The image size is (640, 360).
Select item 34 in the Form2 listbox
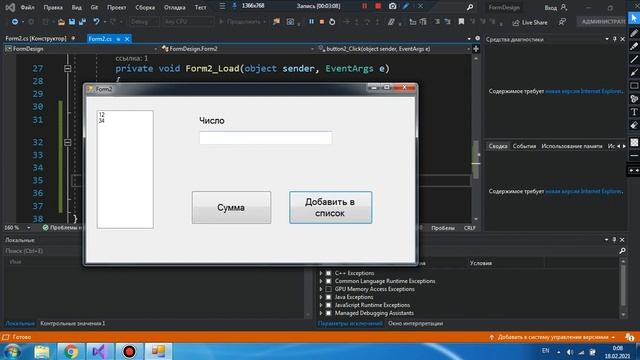(102, 121)
